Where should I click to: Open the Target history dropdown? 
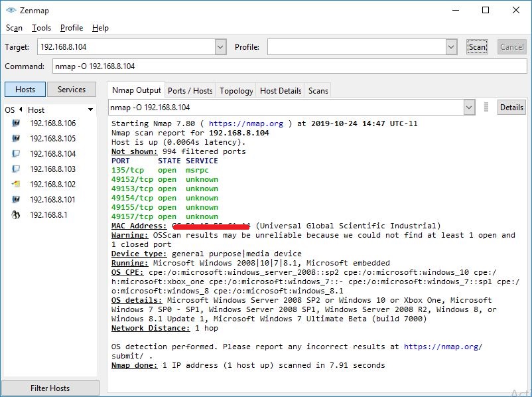pos(222,47)
